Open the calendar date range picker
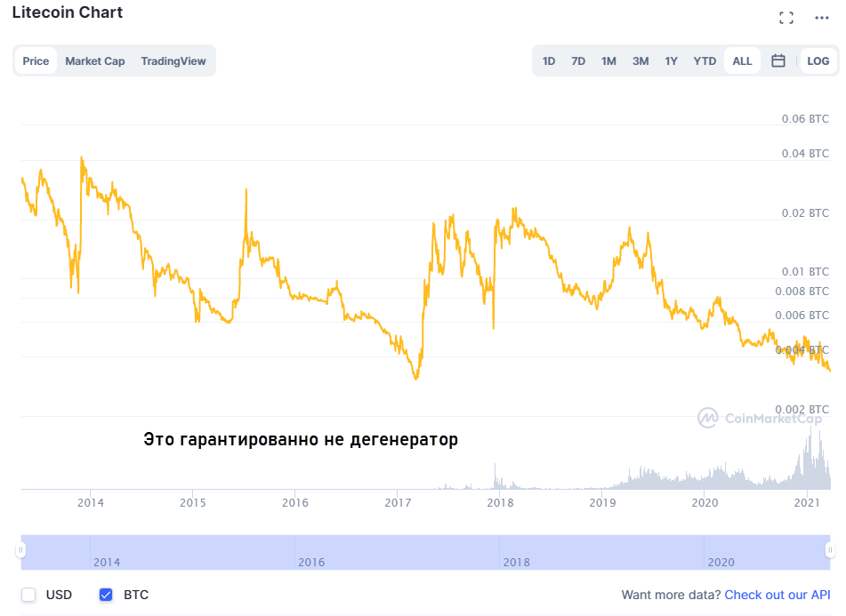The width and height of the screenshot is (846, 616). click(778, 61)
